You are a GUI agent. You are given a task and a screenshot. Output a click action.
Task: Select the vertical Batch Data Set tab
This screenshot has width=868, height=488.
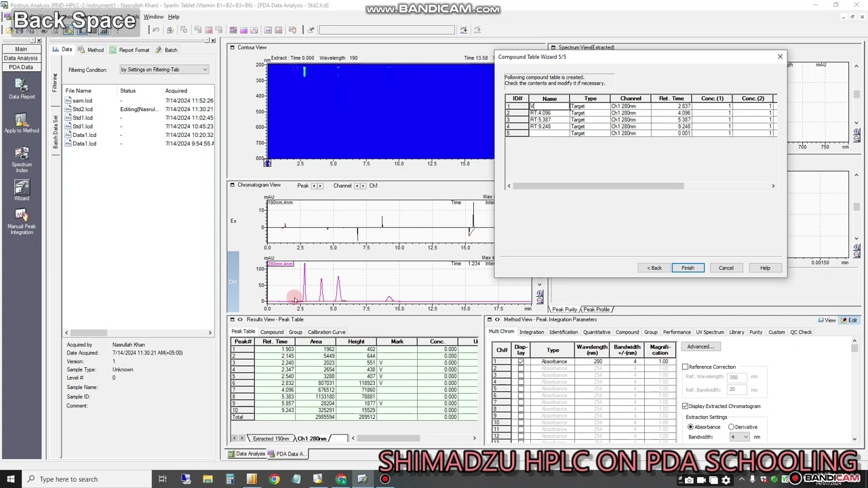[55, 133]
